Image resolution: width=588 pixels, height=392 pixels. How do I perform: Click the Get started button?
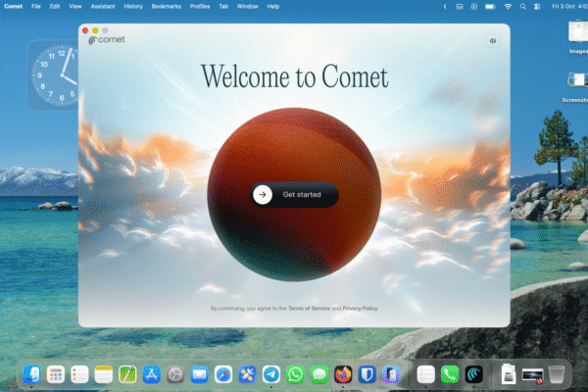click(x=294, y=195)
